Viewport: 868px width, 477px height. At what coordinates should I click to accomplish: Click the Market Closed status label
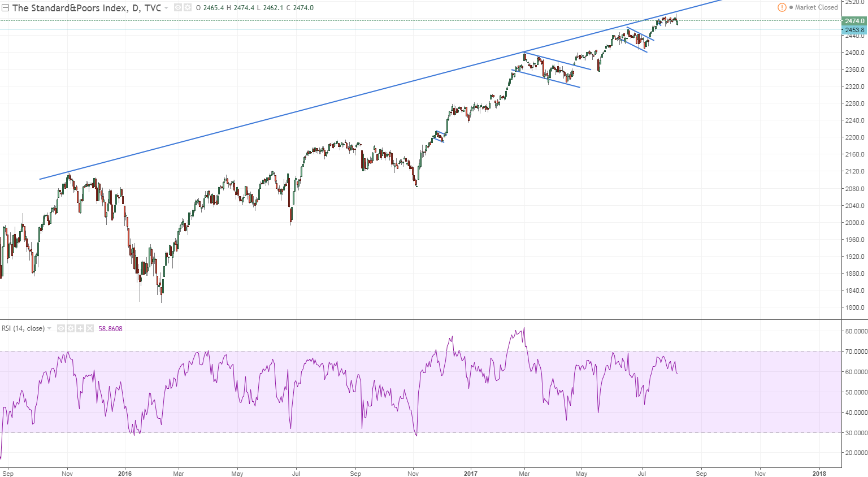[x=816, y=7]
